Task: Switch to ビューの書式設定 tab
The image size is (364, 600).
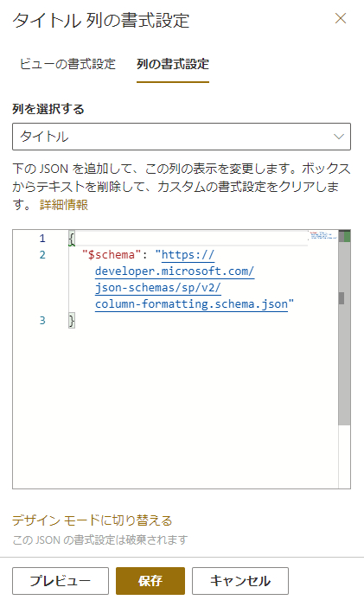Action: click(67, 64)
